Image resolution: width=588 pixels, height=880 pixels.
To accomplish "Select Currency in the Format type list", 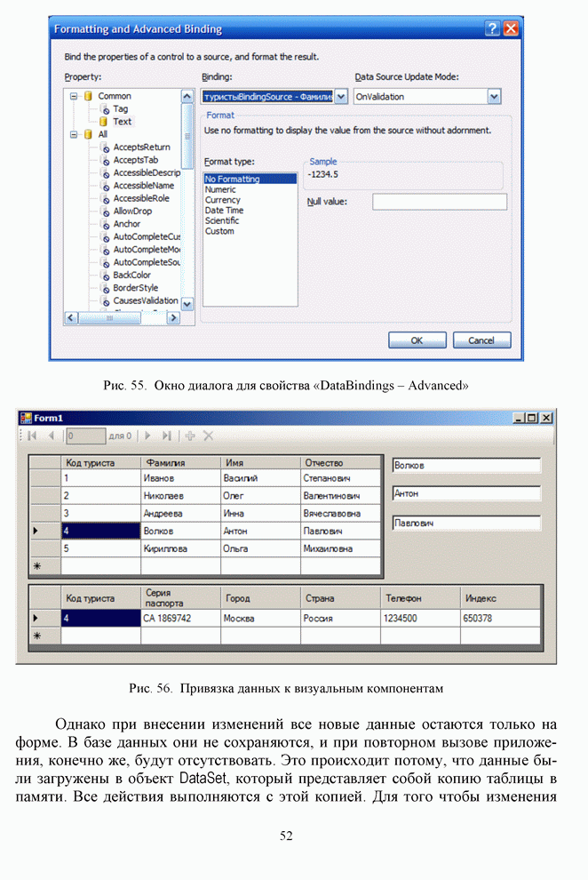I will click(x=222, y=200).
